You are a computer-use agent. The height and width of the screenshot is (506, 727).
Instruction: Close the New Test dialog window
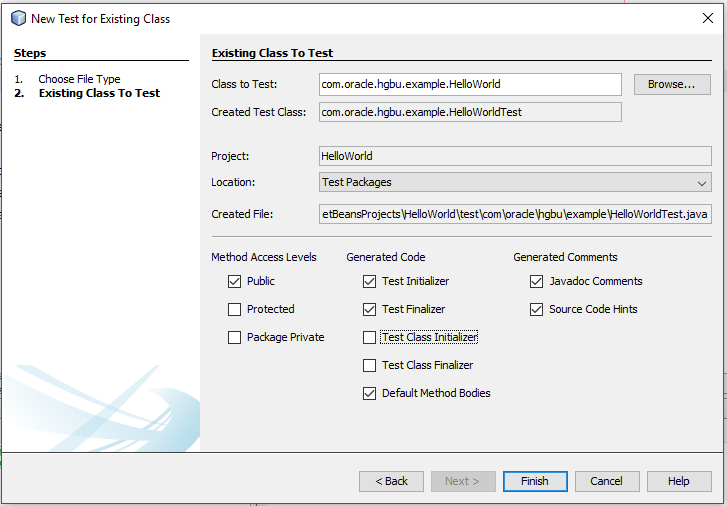[x=708, y=18]
